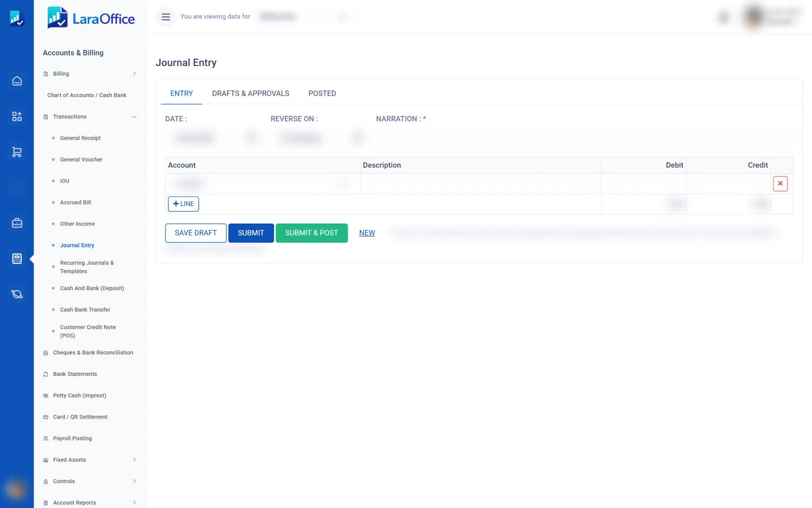Open the planet icon in left rail
Image resolution: width=812 pixels, height=508 pixels.
(x=17, y=294)
